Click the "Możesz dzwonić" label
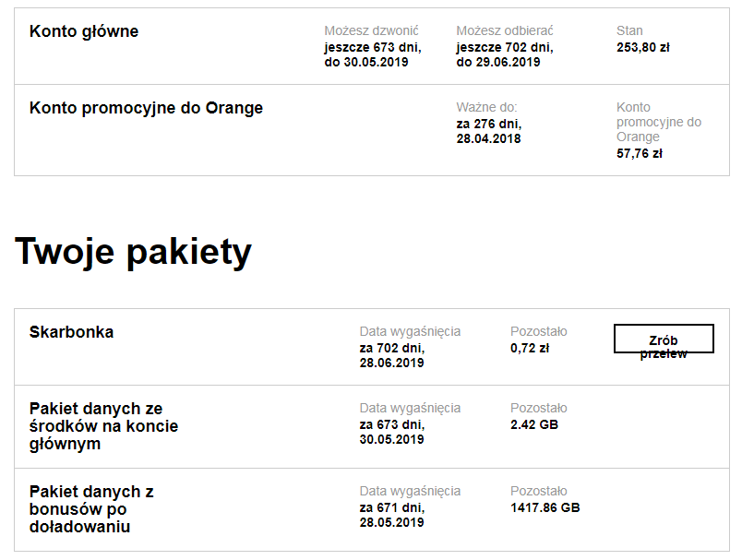This screenshot has width=742, height=560. [371, 31]
